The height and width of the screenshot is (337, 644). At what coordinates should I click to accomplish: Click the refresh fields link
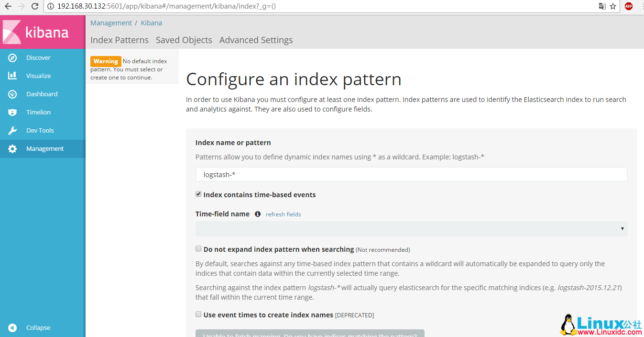[283, 214]
